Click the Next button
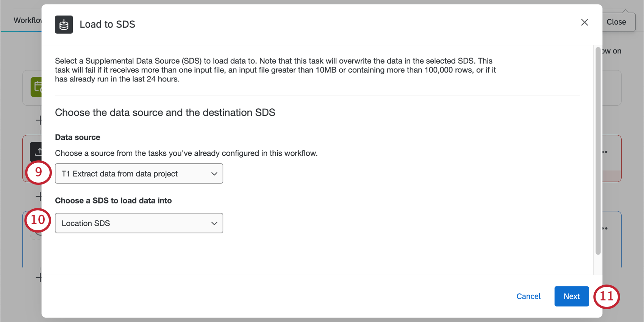The height and width of the screenshot is (322, 644). (571, 296)
